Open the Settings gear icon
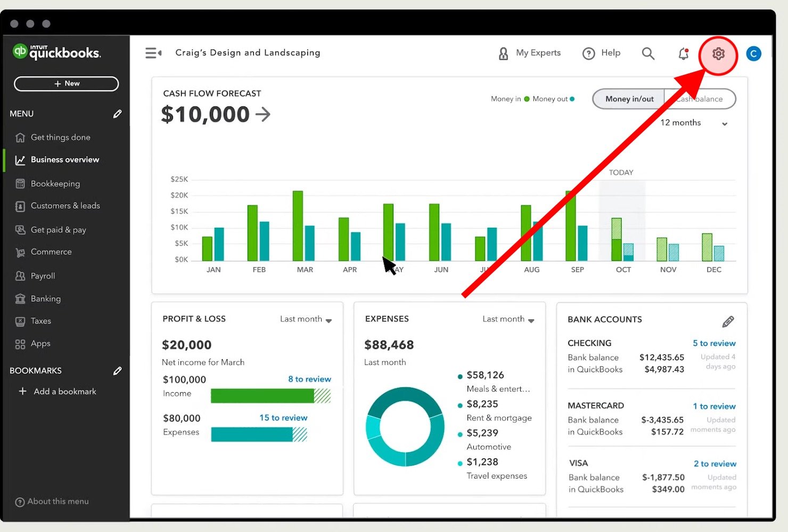This screenshot has width=788, height=532. [x=718, y=53]
